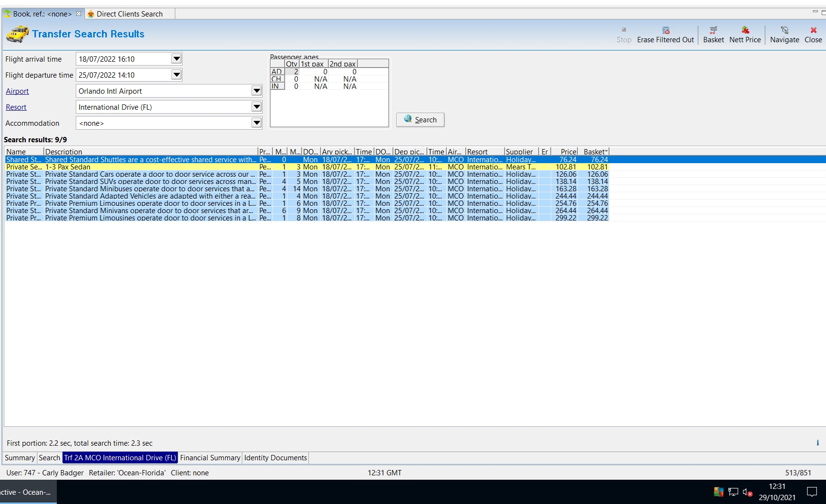Select the Private Standard Cars row
The height and width of the screenshot is (504, 826).
click(x=307, y=174)
